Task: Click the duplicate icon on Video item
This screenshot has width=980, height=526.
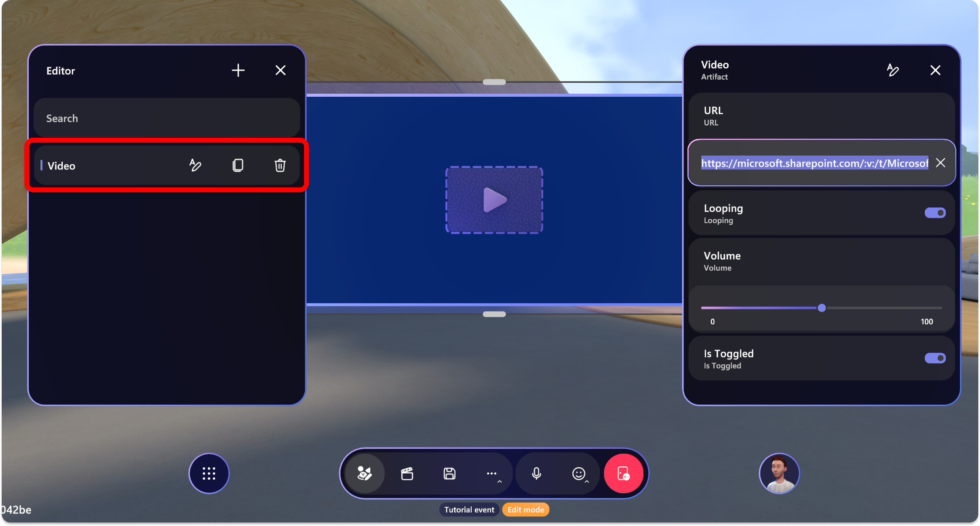Action: (x=238, y=166)
